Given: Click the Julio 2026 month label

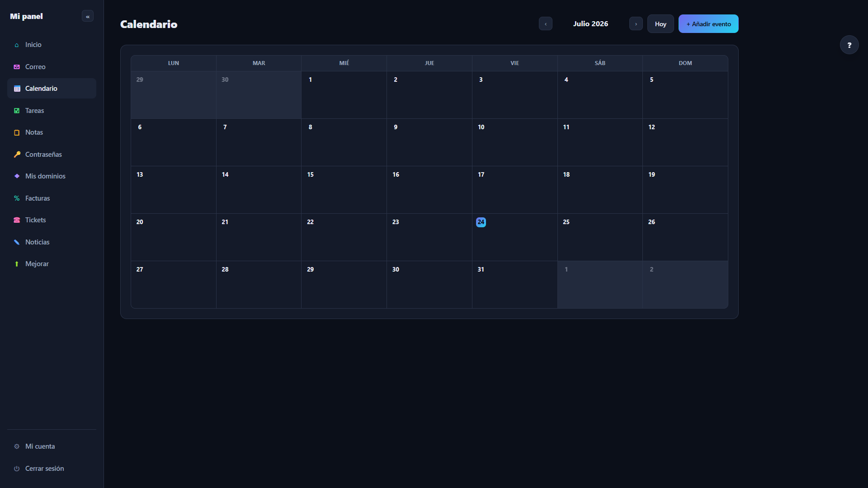Looking at the screenshot, I should pyautogui.click(x=590, y=23).
